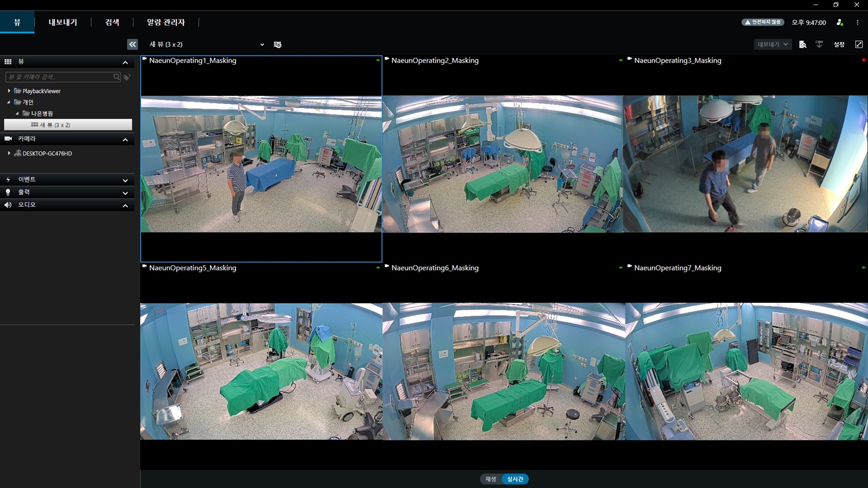Screen dimensions: 868x488
Task: Expand the 이벤트 section
Action: [x=125, y=180]
